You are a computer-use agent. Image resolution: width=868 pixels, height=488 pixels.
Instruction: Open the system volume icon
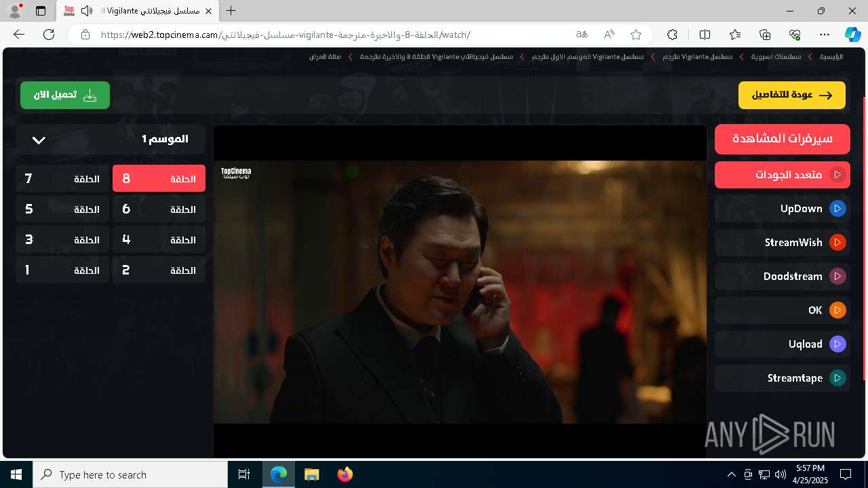pos(780,474)
